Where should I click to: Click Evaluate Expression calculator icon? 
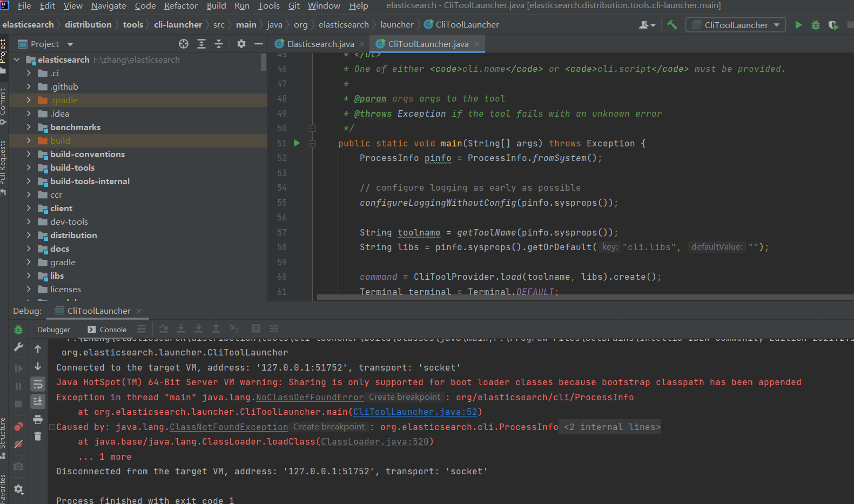256,328
